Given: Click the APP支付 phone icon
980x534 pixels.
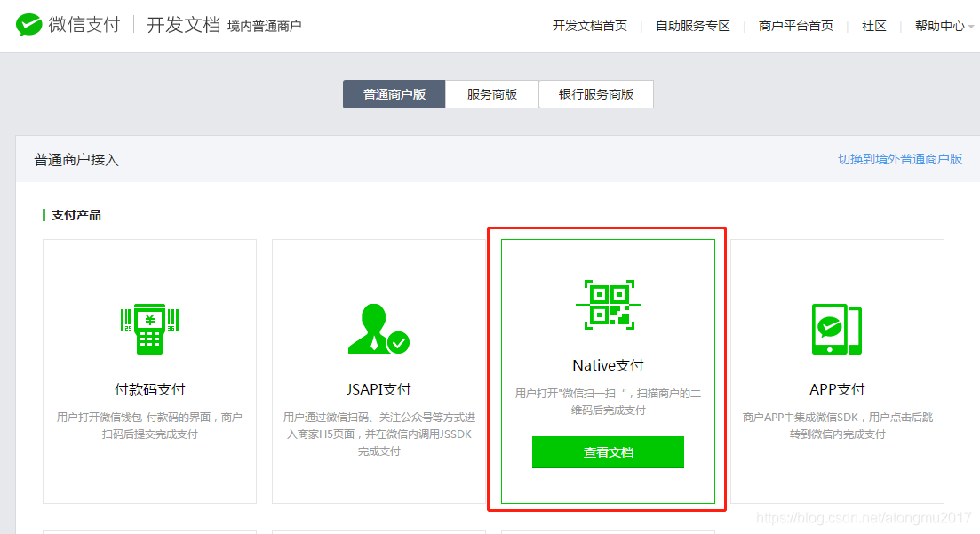Looking at the screenshot, I should 837,329.
